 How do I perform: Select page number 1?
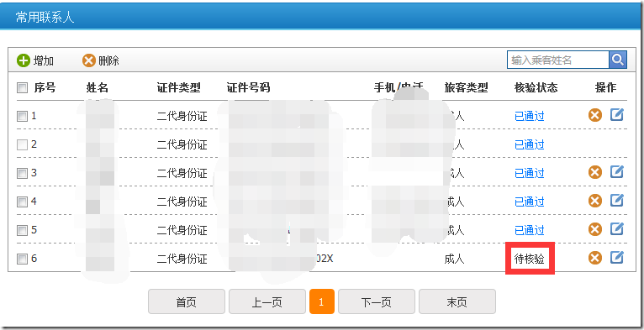(322, 301)
